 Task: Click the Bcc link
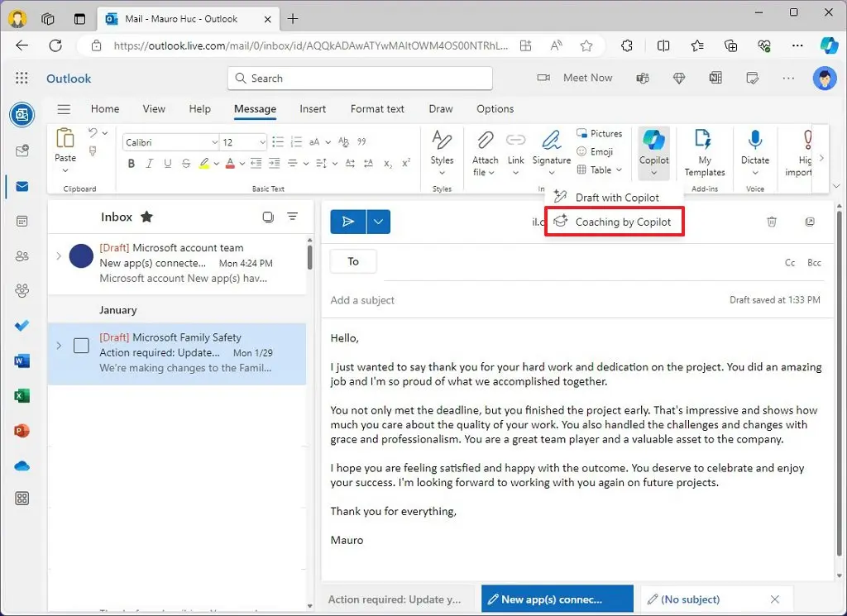tap(814, 262)
